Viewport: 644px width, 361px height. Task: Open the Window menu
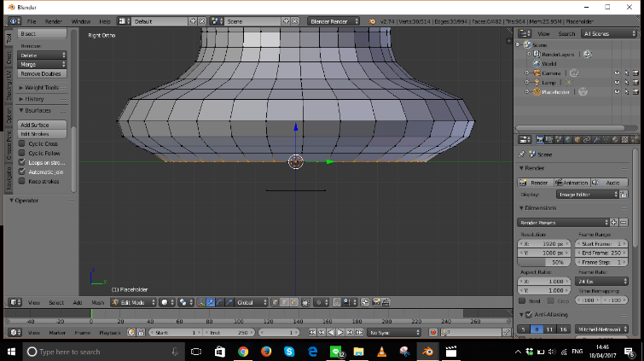[x=81, y=21]
